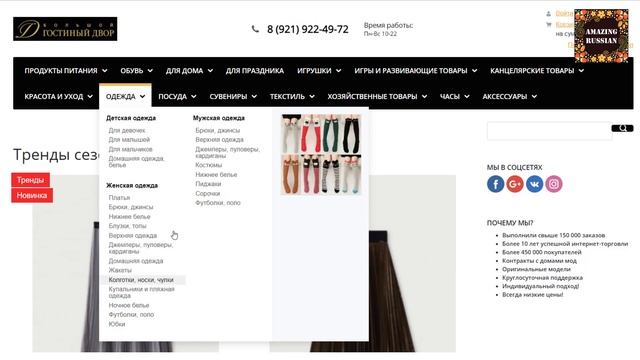
Task: Click the phone icon beside the number
Action: [x=255, y=29]
